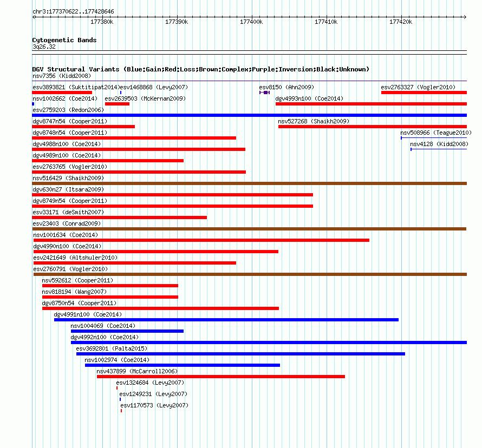Viewport: 482px width, 448px height.
Task: Select the blue esv2759203 gain bar
Action: 250,115
